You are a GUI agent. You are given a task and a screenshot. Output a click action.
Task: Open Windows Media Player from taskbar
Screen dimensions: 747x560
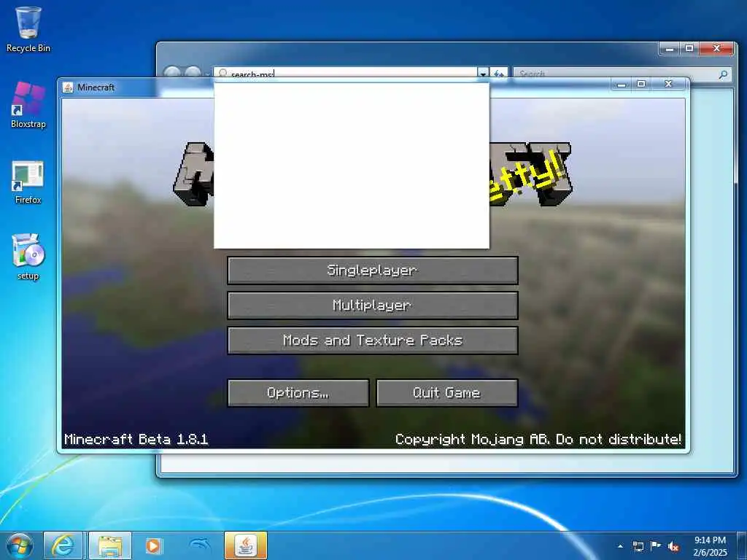(x=153, y=545)
